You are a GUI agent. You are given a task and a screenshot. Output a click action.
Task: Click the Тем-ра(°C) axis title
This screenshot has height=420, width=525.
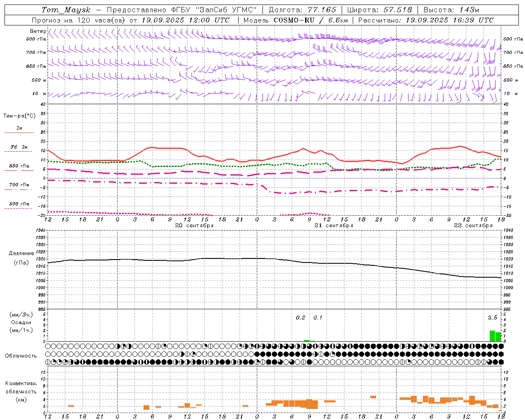click(x=19, y=116)
